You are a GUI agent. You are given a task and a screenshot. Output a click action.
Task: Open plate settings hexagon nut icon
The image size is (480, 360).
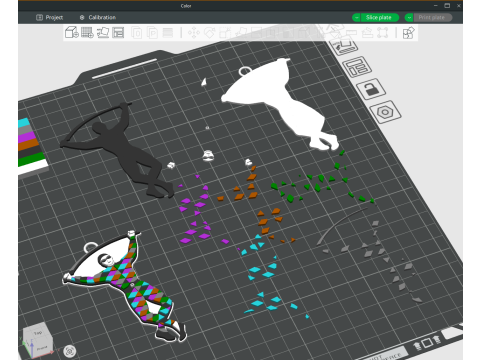[385, 112]
